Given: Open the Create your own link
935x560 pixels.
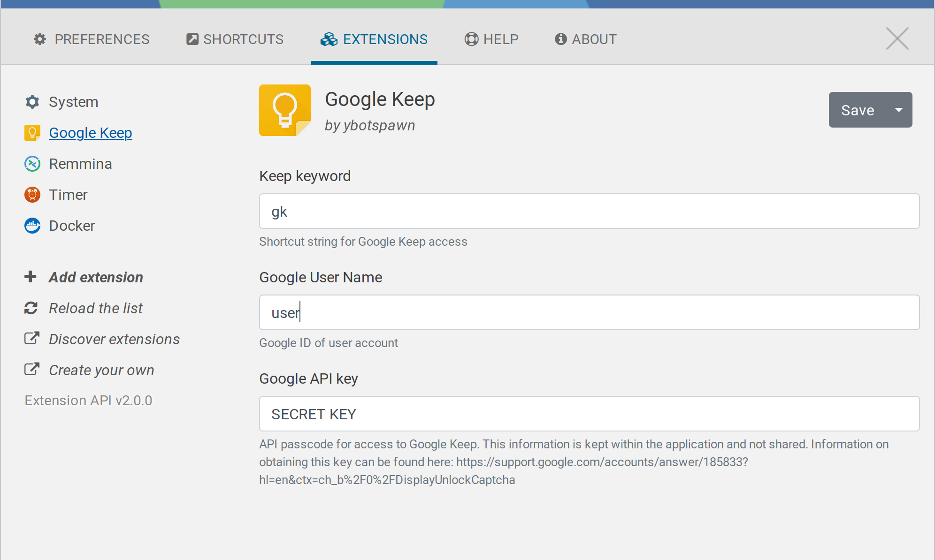Looking at the screenshot, I should [x=101, y=370].
